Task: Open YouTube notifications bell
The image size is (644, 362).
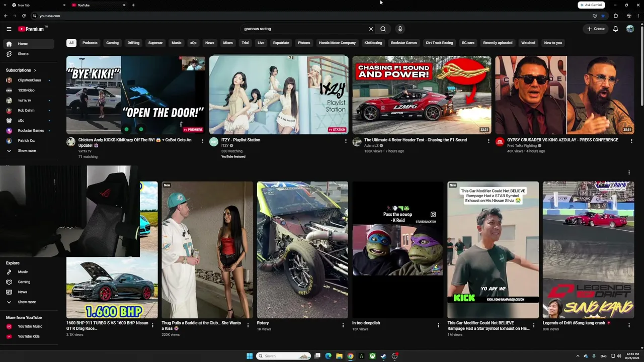Action: pyautogui.click(x=615, y=29)
